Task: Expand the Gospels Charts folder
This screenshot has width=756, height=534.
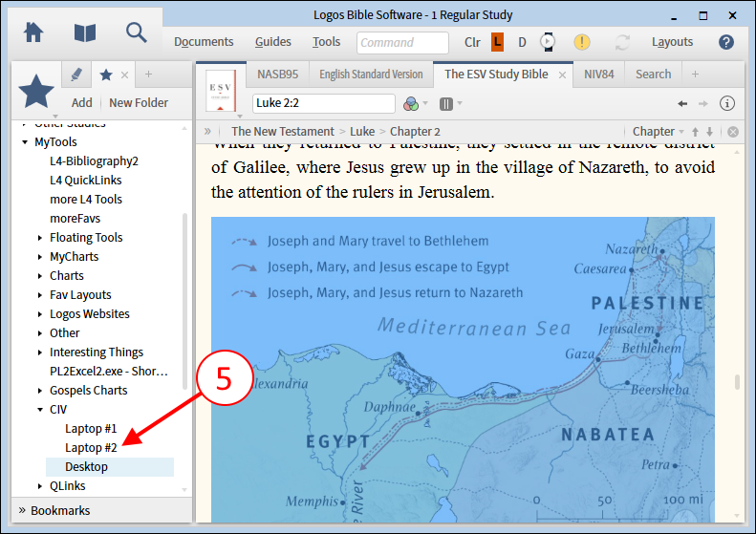Action: coord(40,391)
